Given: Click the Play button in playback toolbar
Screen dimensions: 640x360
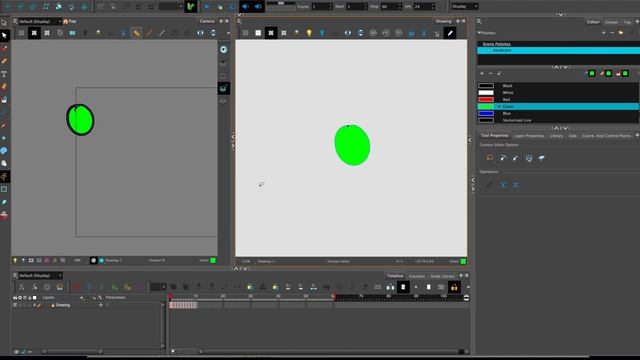Looking at the screenshot, I should (x=207, y=7).
